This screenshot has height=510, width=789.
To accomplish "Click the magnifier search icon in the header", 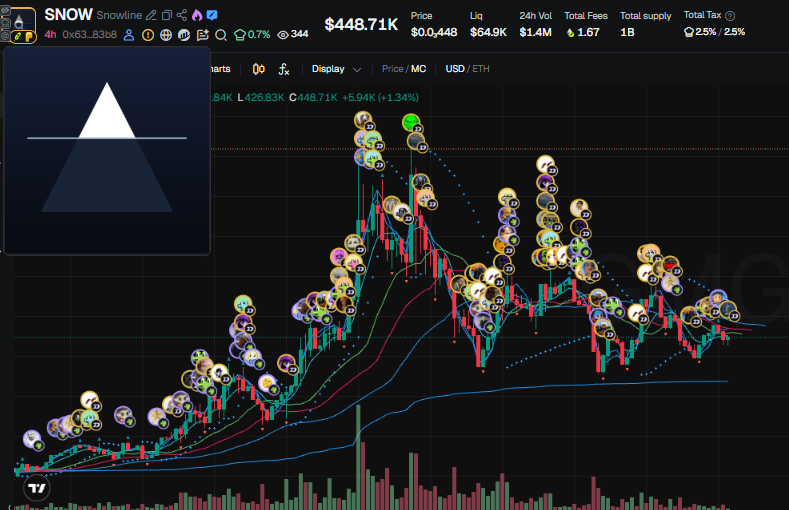I will [221, 35].
